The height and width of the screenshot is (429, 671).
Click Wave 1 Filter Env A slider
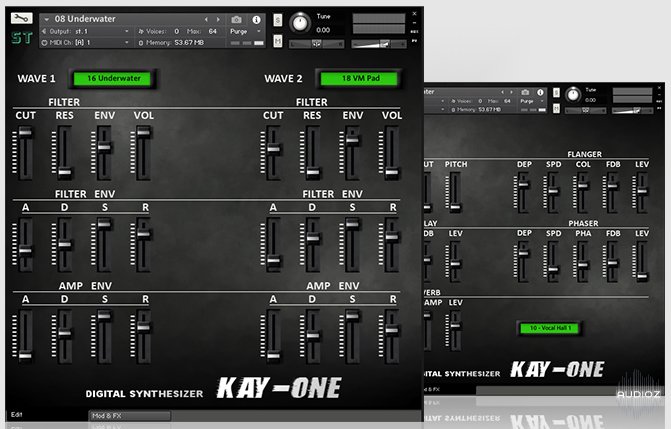coord(25,244)
